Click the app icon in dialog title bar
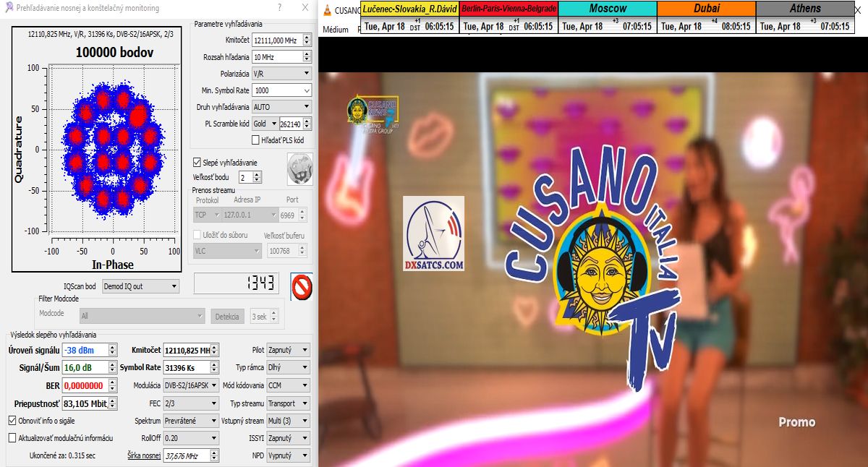The image size is (868, 467). [7, 7]
